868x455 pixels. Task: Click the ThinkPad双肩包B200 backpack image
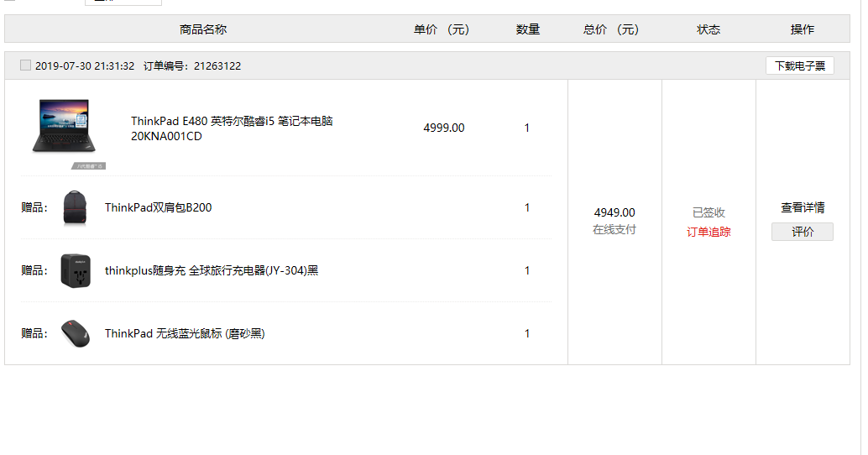coord(75,207)
